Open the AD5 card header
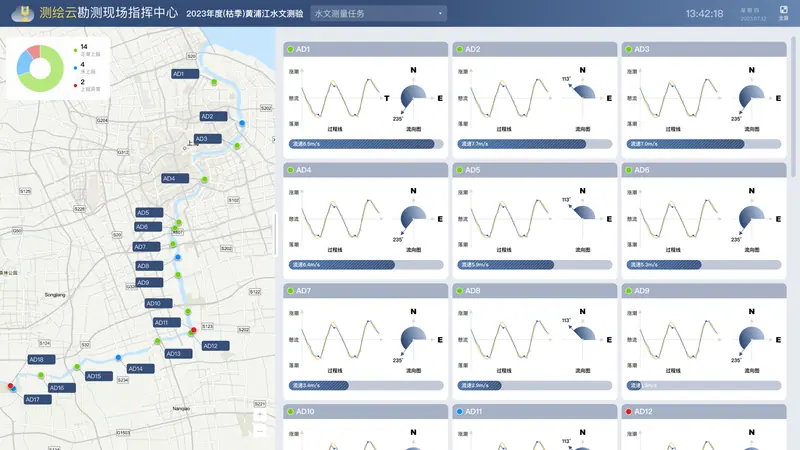The height and width of the screenshot is (450, 800). click(534, 170)
